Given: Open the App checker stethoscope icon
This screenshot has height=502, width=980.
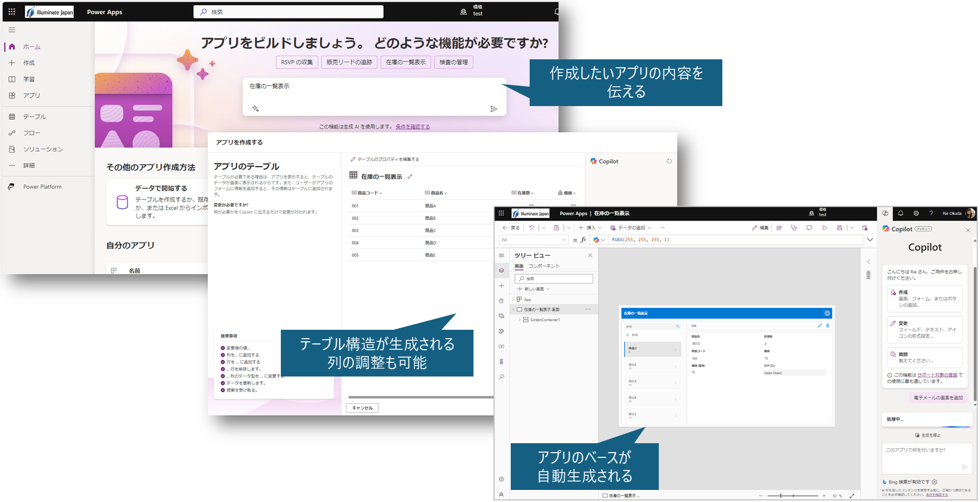Looking at the screenshot, I should tap(794, 228).
